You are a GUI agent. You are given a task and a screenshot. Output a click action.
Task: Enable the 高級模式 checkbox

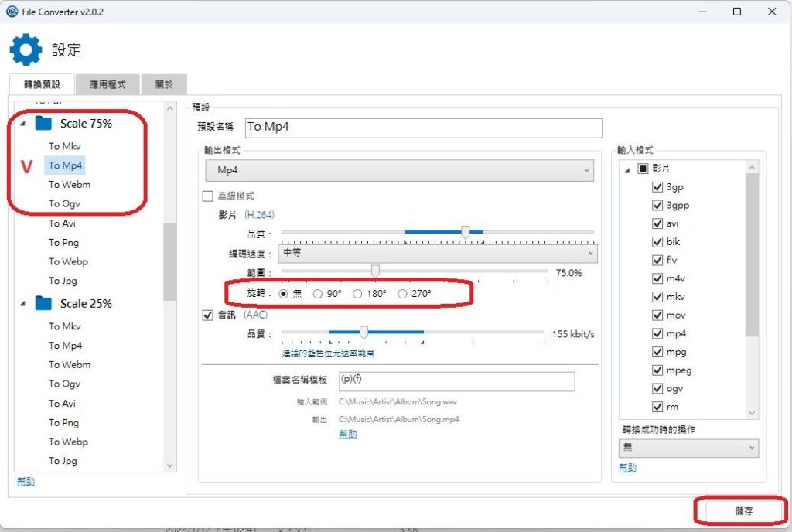tap(207, 196)
